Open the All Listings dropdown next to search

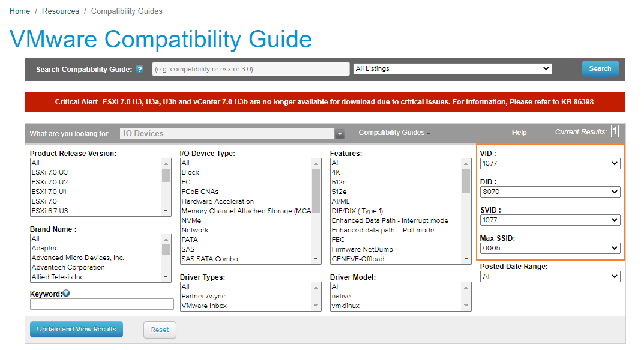(x=452, y=68)
